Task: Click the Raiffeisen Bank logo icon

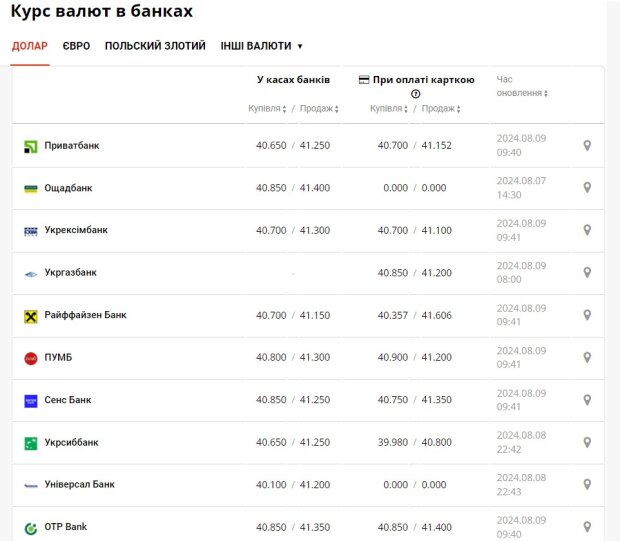Action: pyautogui.click(x=30, y=316)
